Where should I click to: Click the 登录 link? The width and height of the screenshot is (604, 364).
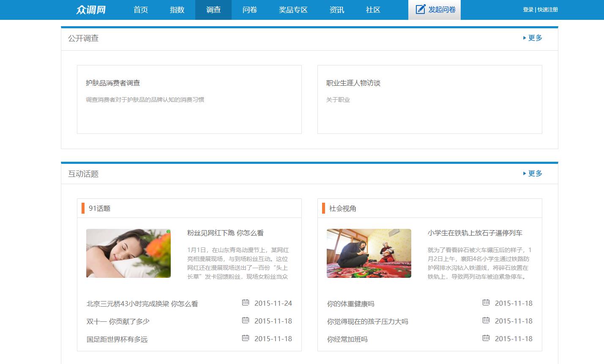[x=528, y=10]
